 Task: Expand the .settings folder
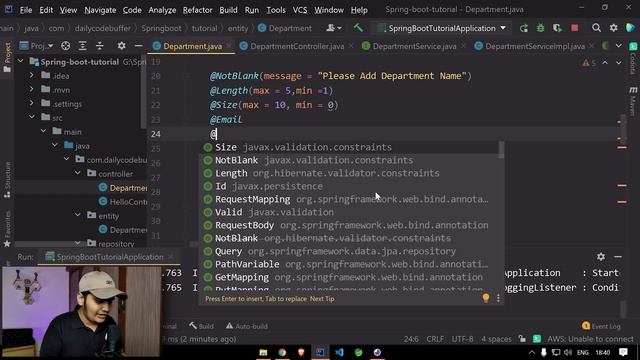[31, 103]
